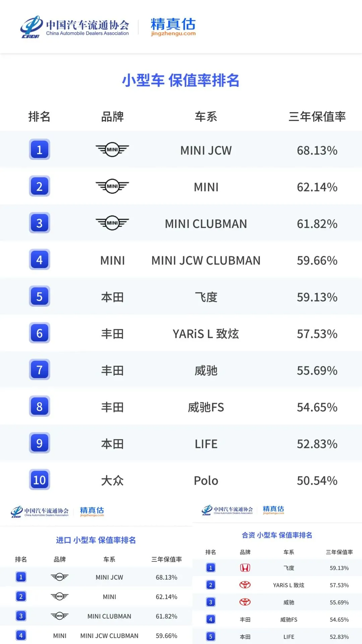The width and height of the screenshot is (362, 644).
Task: Click the Polo model name
Action: pyautogui.click(x=206, y=480)
